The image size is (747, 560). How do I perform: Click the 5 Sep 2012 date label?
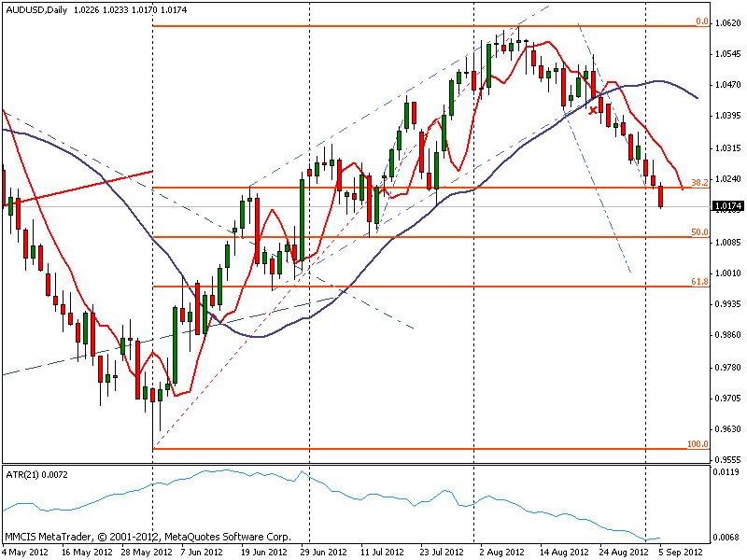coord(681,553)
